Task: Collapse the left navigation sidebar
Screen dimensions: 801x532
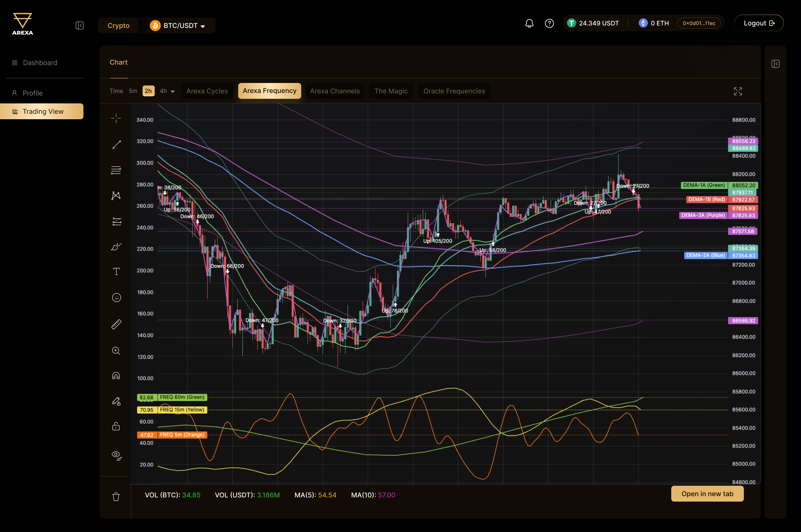Action: pos(79,25)
